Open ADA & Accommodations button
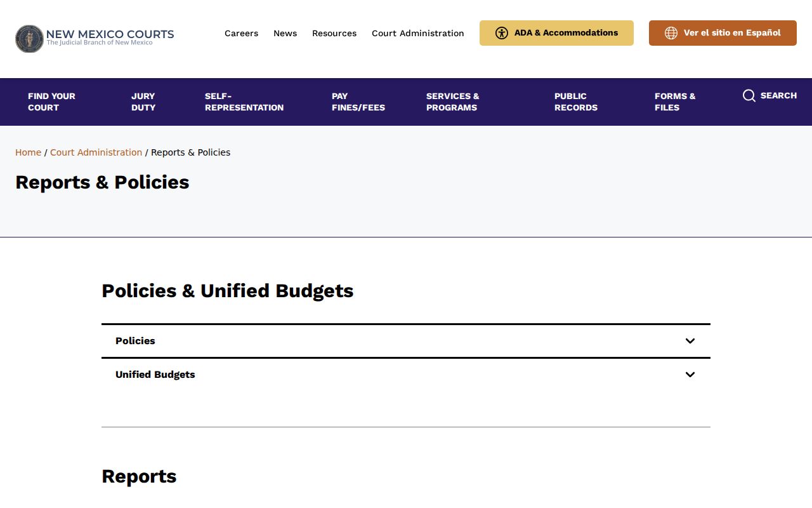This screenshot has width=812, height=508. tap(556, 33)
